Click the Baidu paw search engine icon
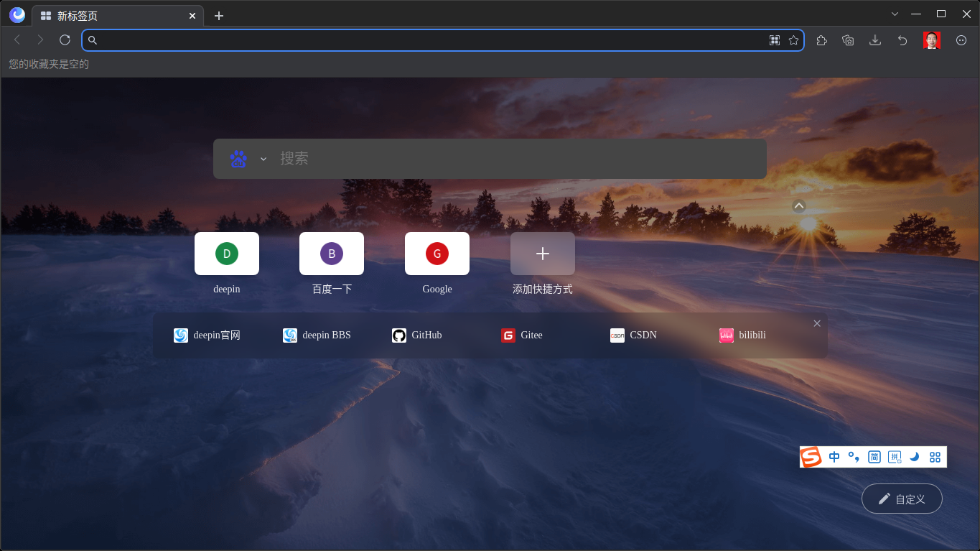980x551 pixels. point(238,159)
